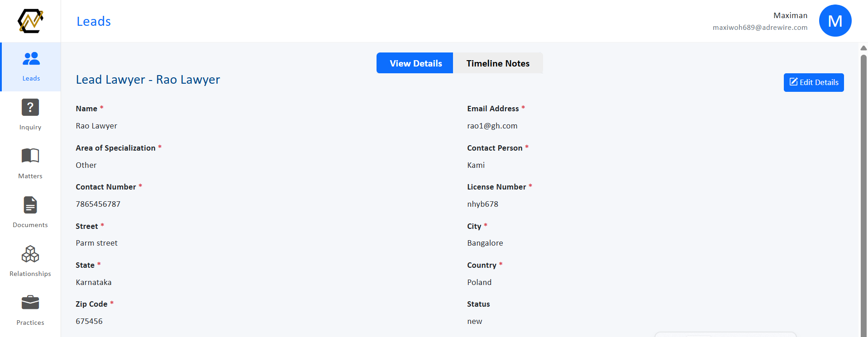This screenshot has height=337, width=868.
Task: Click the rao1@gh.com email value
Action: point(492,126)
